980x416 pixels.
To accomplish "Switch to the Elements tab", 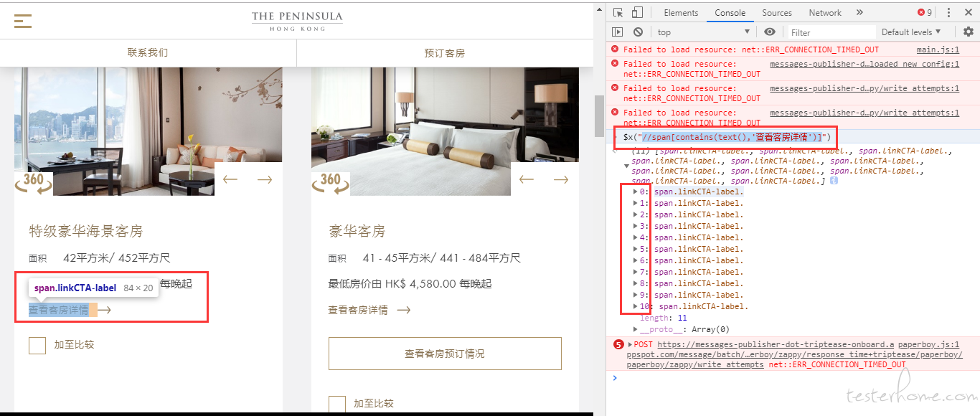I will [681, 12].
